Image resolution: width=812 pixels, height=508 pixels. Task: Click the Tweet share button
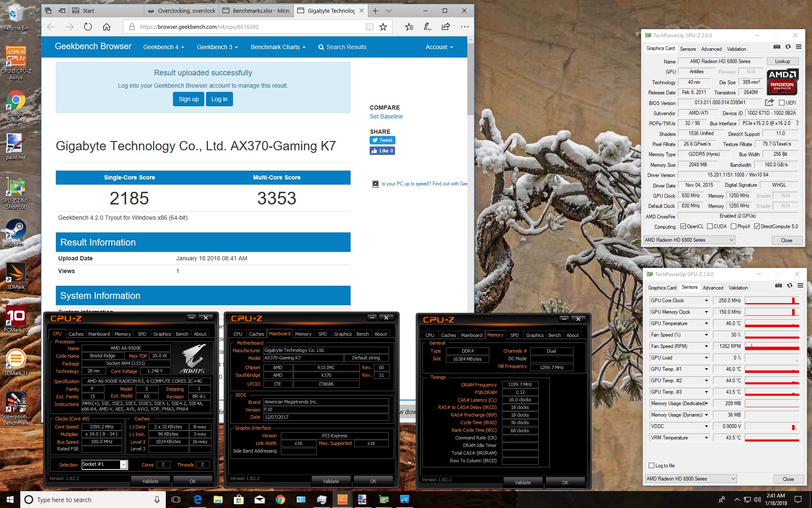[382, 140]
